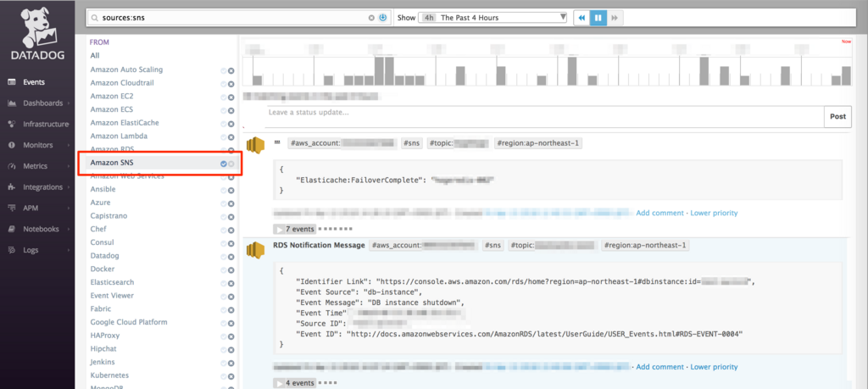This screenshot has width=868, height=389.
Task: Show only Consul via its checkmark
Action: 223,243
